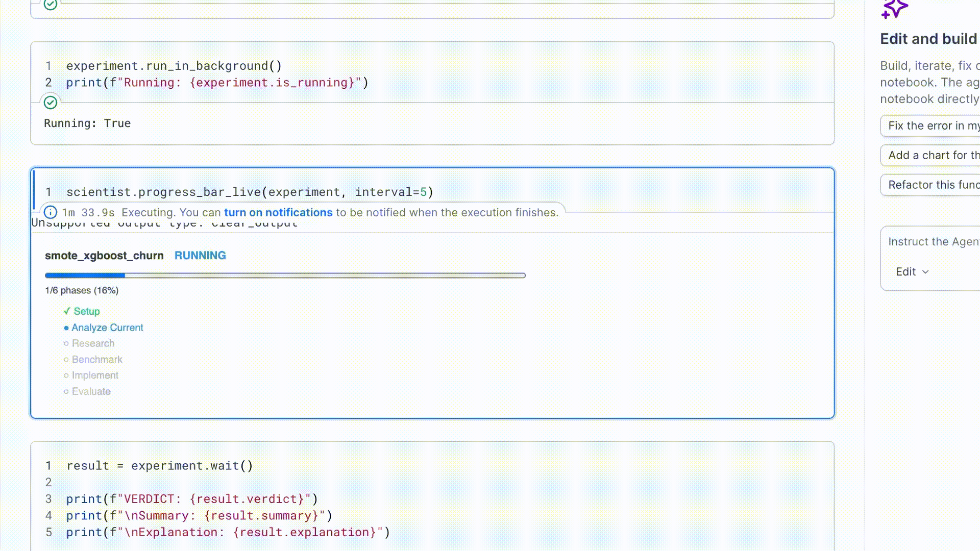Click the Refactor this function suggestion button
This screenshot has width=980, height=551.
(930, 185)
